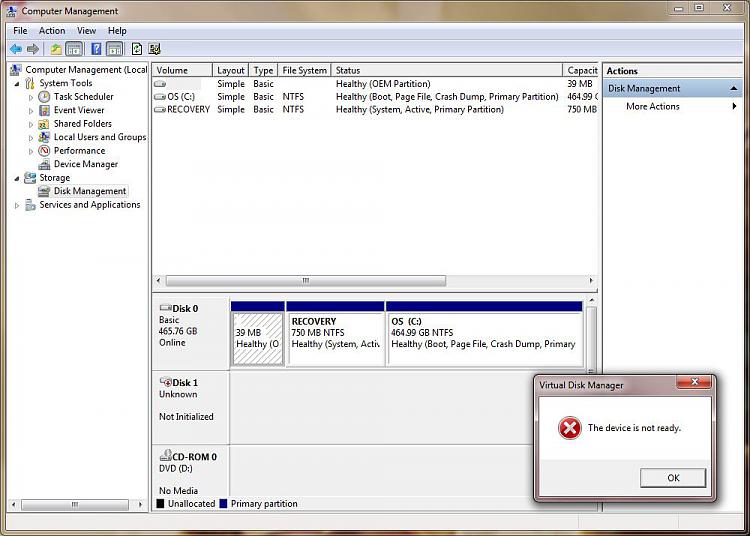Click the Disk 1 'Not Initialized' label
This screenshot has height=536, width=750.
(186, 417)
